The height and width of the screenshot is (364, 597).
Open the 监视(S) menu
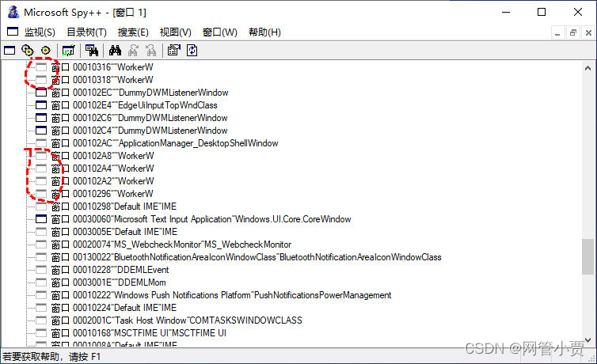40,32
